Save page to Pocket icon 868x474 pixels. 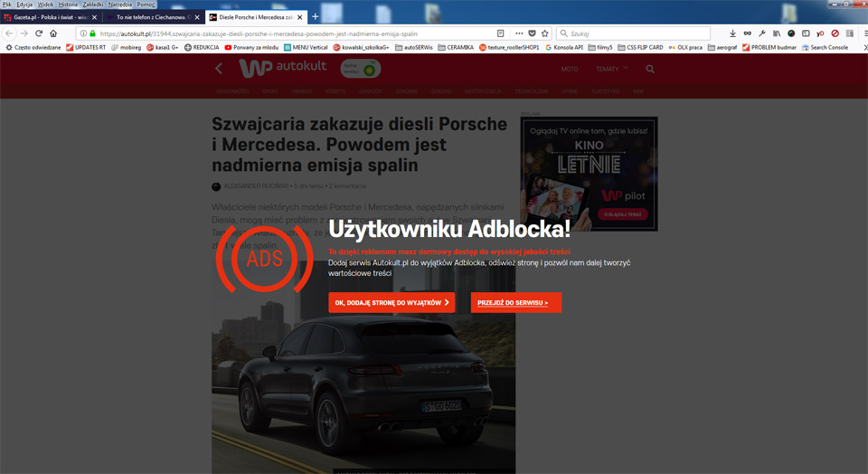pyautogui.click(x=532, y=33)
